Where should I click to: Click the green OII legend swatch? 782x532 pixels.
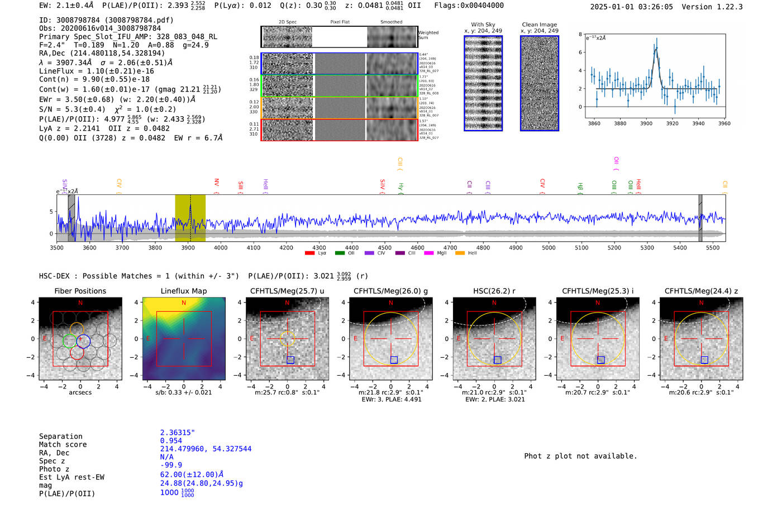click(x=340, y=253)
